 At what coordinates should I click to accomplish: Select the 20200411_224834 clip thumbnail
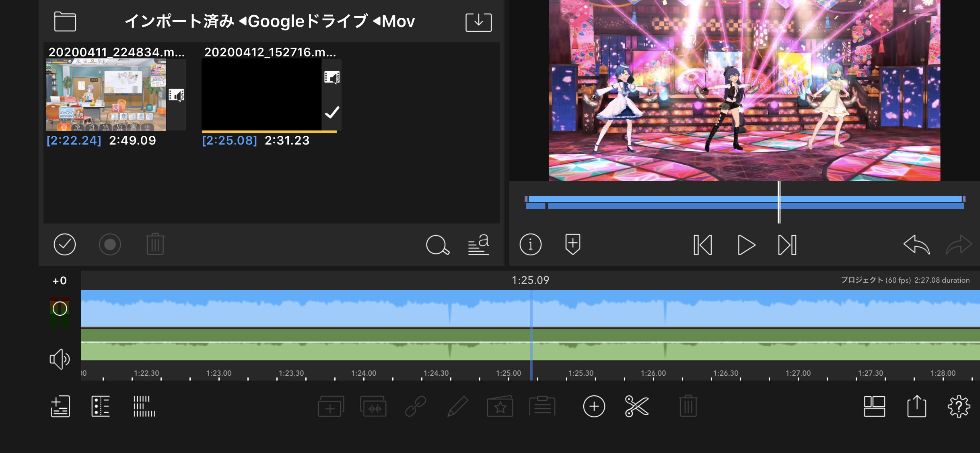(106, 95)
